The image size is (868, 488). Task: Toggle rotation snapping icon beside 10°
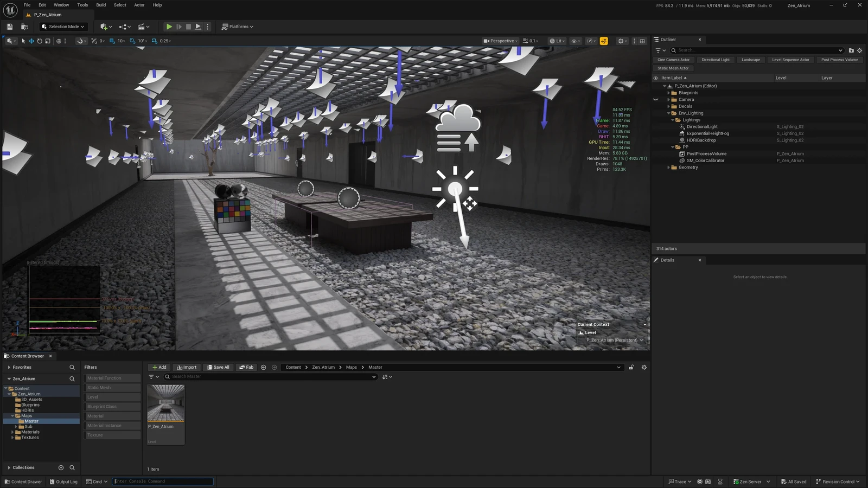tap(132, 41)
